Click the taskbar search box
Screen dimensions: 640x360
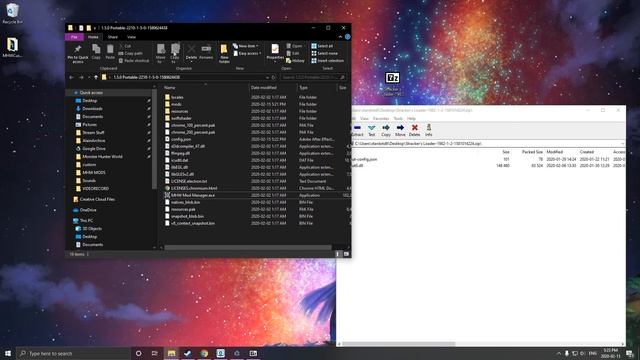coord(73,353)
